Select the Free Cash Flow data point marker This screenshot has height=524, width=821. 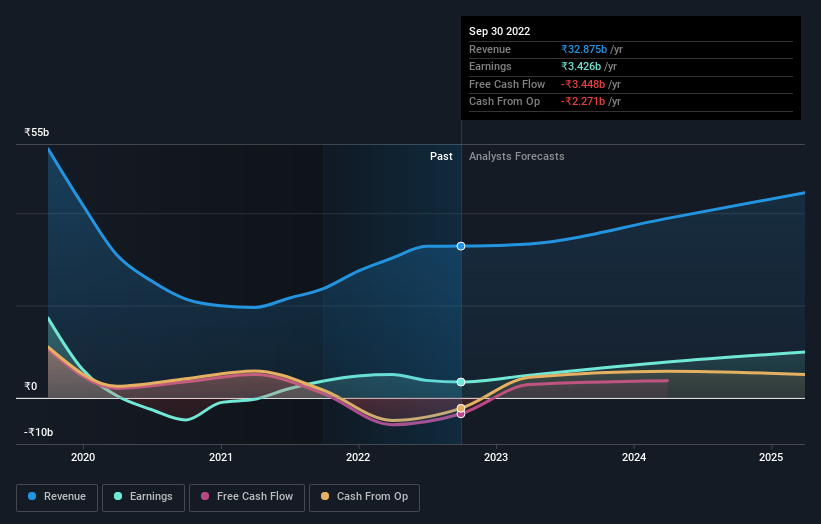pos(461,414)
